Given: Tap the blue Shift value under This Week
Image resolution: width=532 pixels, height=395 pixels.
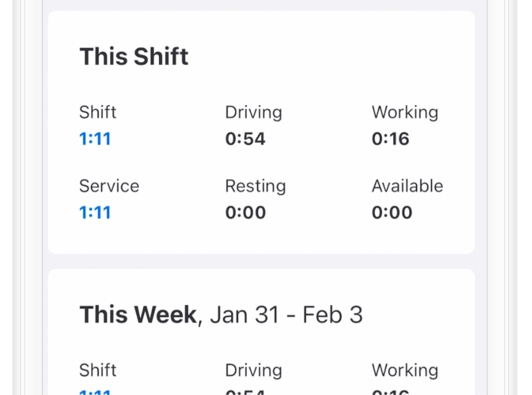Looking at the screenshot, I should coord(95,392).
